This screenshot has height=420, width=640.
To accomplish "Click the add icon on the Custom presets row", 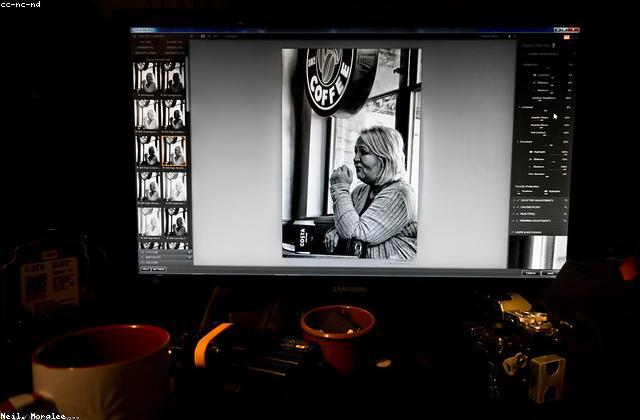I will (189, 252).
